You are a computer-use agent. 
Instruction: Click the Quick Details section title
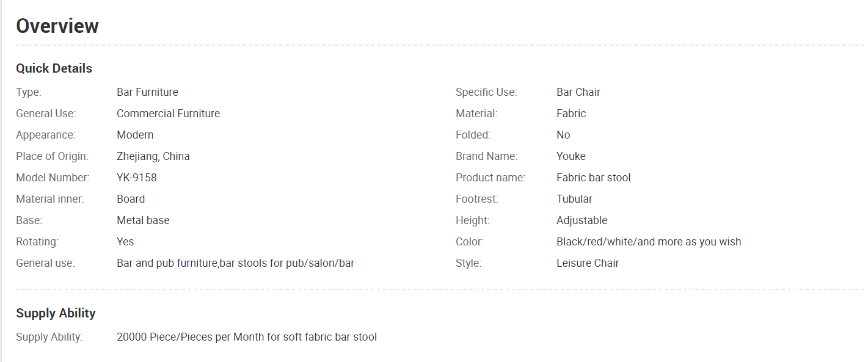(54, 68)
